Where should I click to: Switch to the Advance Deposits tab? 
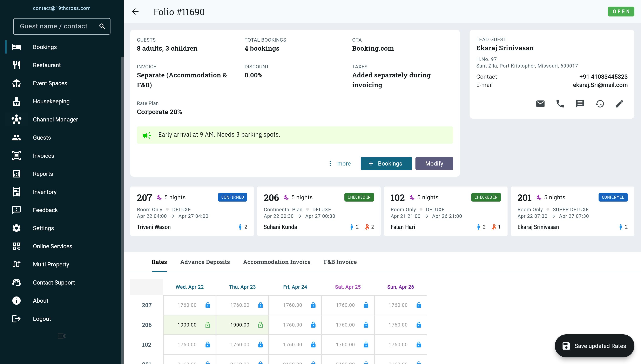tap(205, 262)
